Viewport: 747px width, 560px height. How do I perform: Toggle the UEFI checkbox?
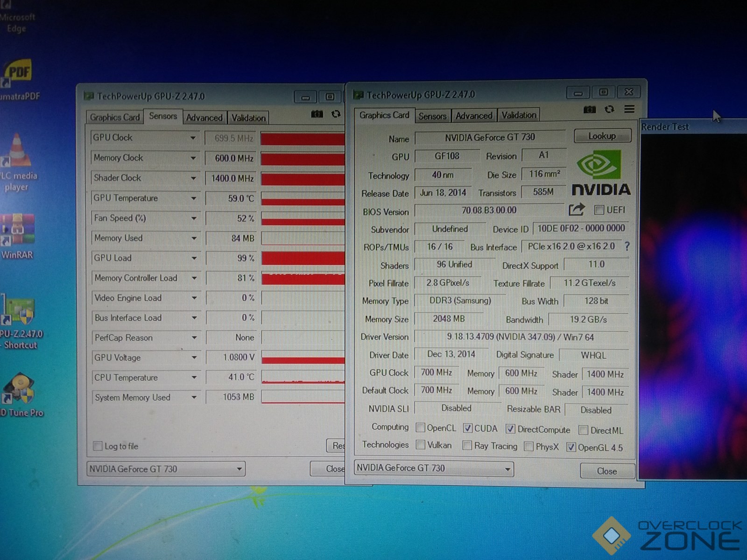(x=599, y=210)
